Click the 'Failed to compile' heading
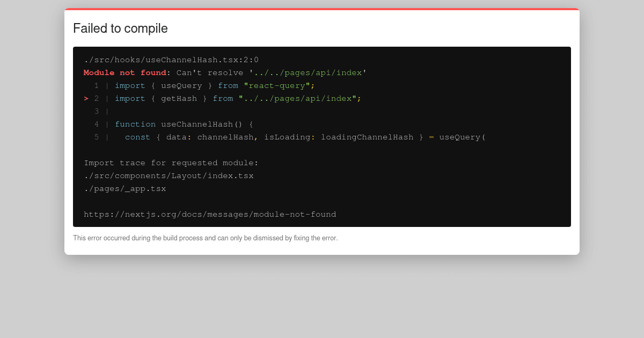The image size is (644, 338). coord(120,28)
